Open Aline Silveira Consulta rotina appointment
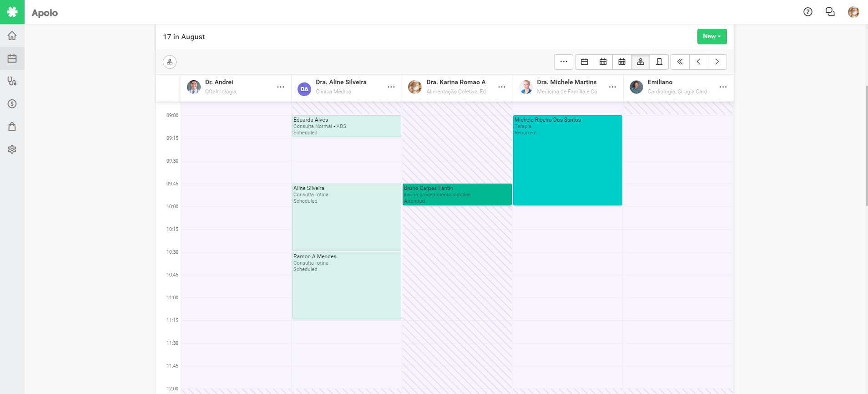This screenshot has width=868, height=394. 347,217
